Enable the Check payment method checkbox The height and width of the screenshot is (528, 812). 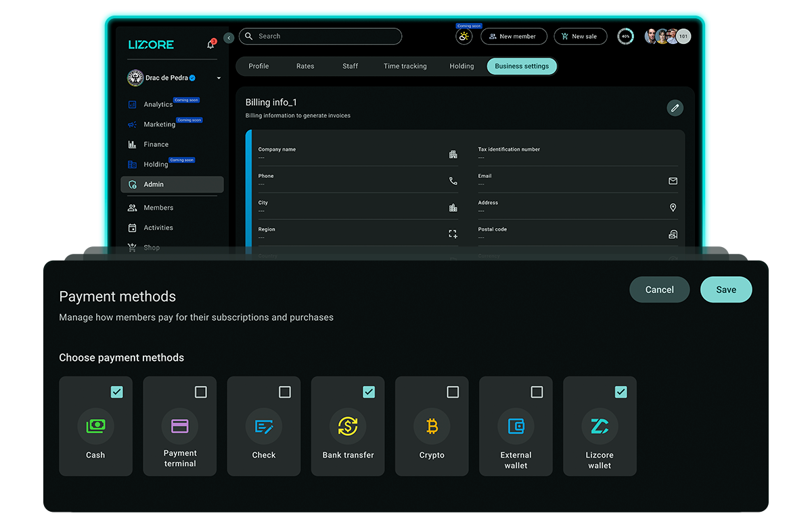(285, 392)
